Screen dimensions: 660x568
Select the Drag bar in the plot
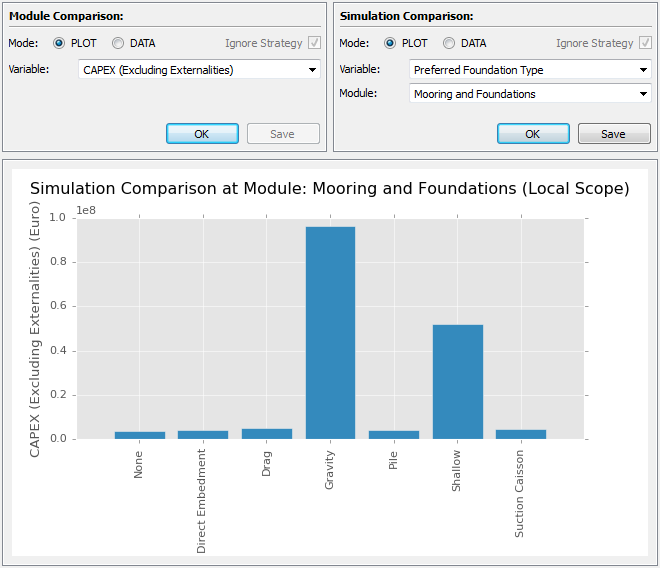[x=266, y=434]
